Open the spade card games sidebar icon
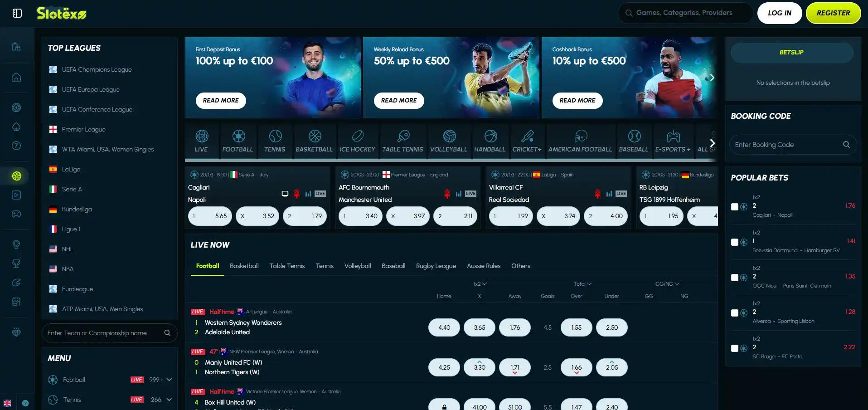868x410 pixels. 16,127
